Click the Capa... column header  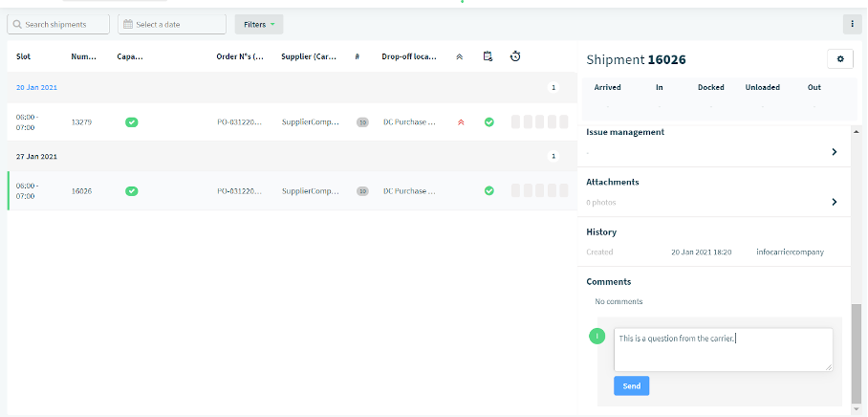point(130,56)
